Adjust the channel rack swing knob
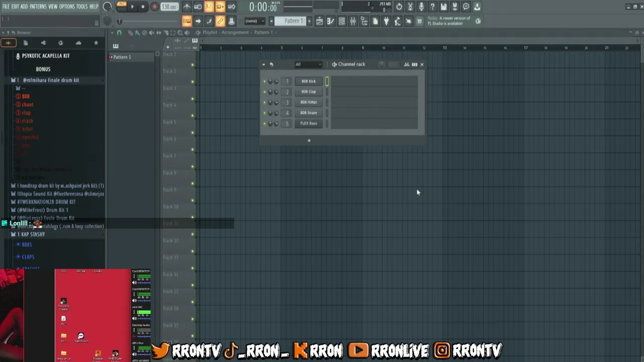This screenshot has width=644, height=362. click(x=382, y=64)
